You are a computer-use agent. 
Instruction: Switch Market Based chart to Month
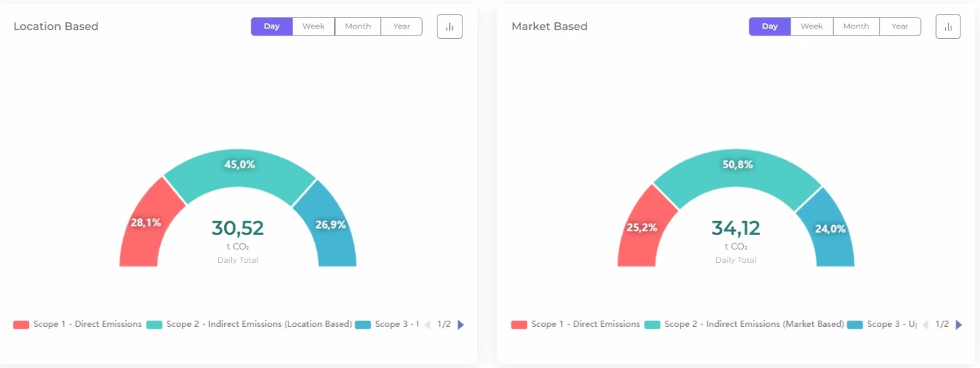pyautogui.click(x=856, y=26)
